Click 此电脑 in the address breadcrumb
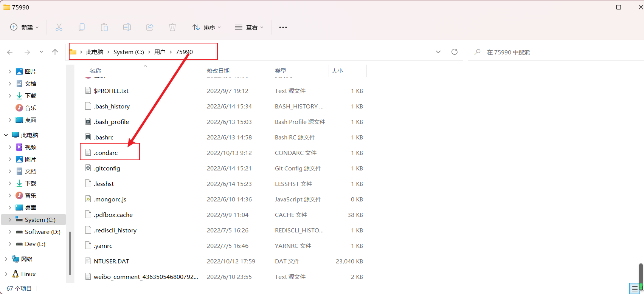The image size is (644, 294). point(95,52)
